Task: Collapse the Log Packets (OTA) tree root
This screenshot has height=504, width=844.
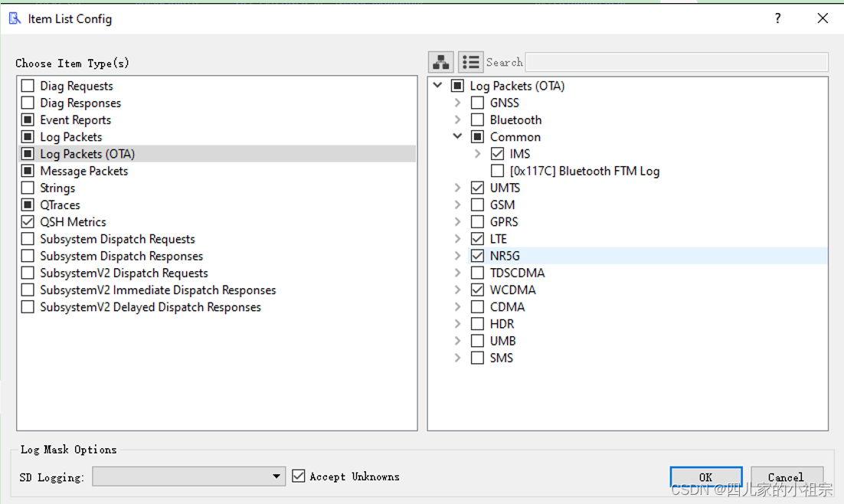Action: click(437, 85)
